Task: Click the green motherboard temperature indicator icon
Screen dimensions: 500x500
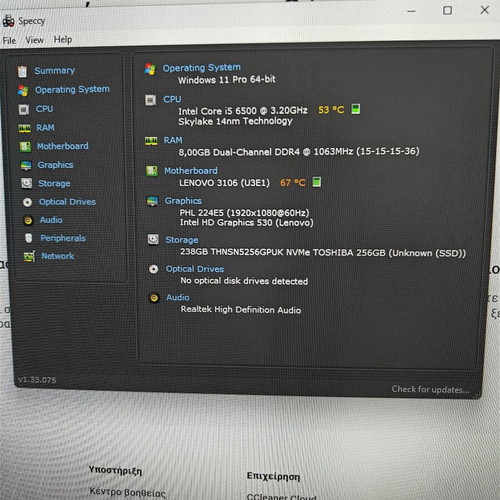Action: point(317,182)
